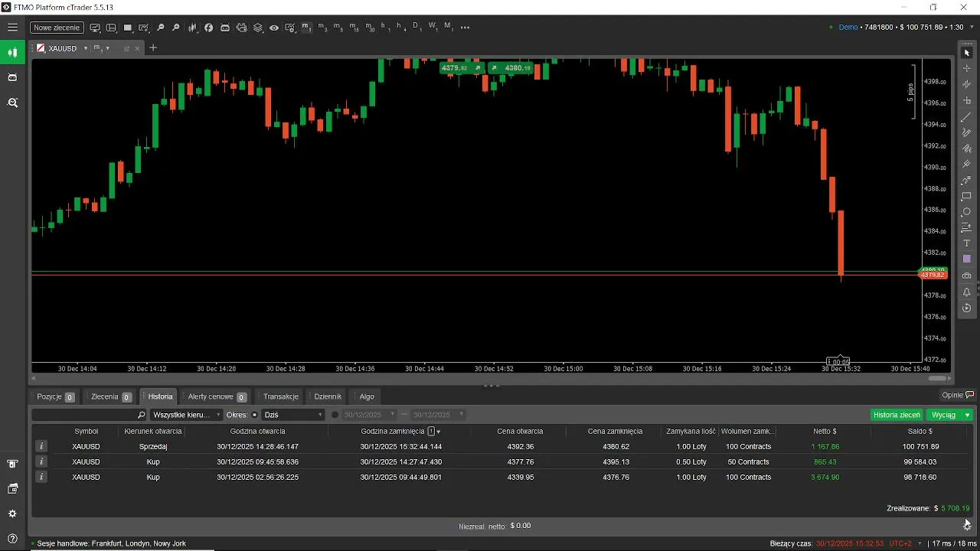
Task: Select the crosshair tool
Action: tap(966, 68)
